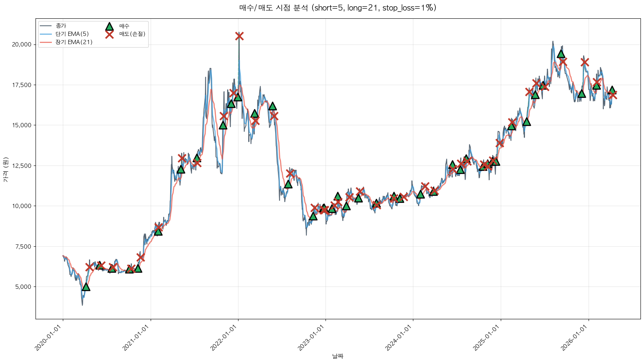Image resolution: width=644 pixels, height=363 pixels.
Task: Click the 20,000 y-axis tick label
Action: tap(22, 44)
